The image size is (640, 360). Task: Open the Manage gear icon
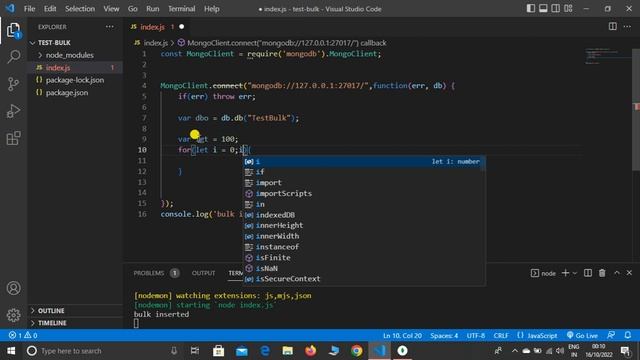coord(13,315)
